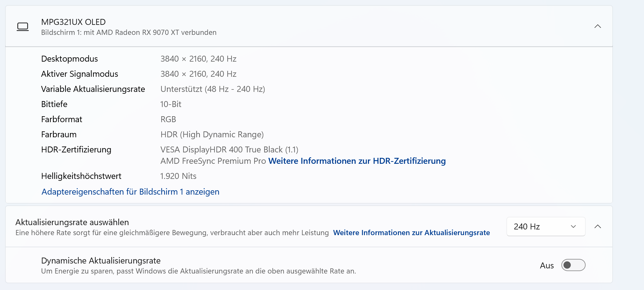Click VESA DisplayHDR 400 True Black text

click(229, 149)
